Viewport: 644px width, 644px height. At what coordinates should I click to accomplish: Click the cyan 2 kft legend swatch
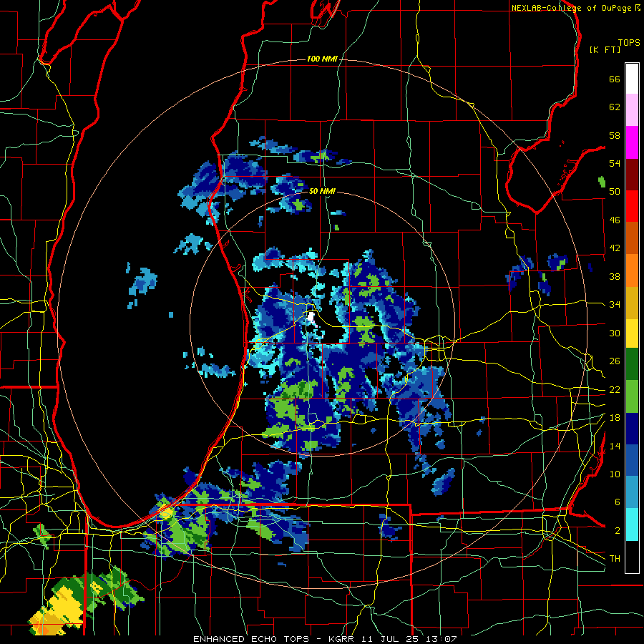pyautogui.click(x=632, y=524)
